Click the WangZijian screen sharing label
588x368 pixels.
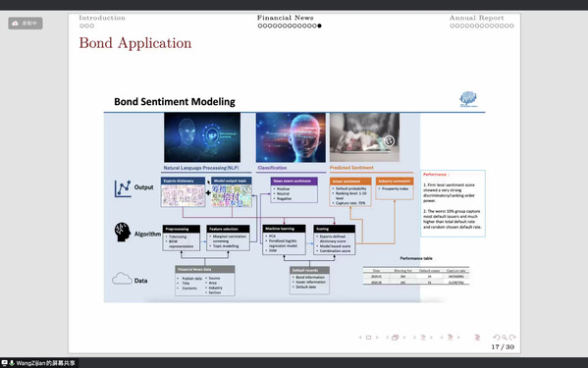(45, 363)
